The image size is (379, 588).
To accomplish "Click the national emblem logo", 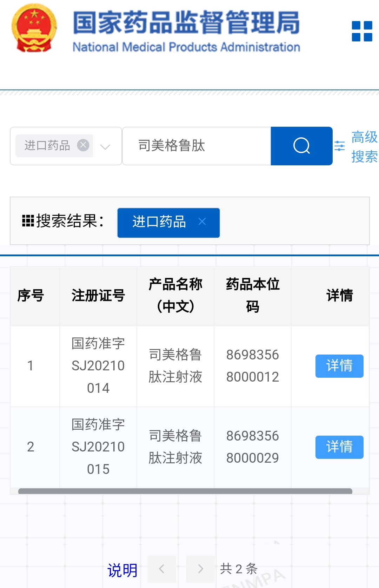I will pyautogui.click(x=34, y=29).
